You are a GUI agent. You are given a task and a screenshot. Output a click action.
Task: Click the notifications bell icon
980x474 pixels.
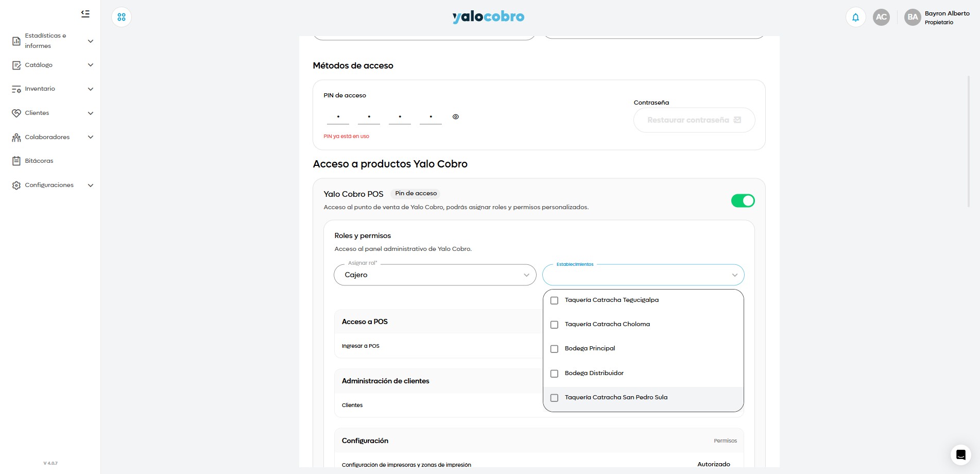click(855, 17)
